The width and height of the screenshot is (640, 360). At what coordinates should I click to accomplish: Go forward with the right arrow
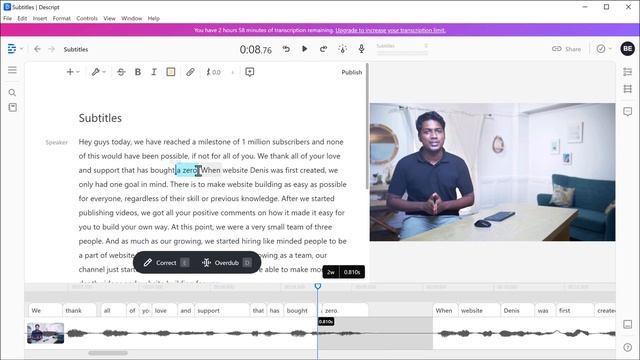51,49
